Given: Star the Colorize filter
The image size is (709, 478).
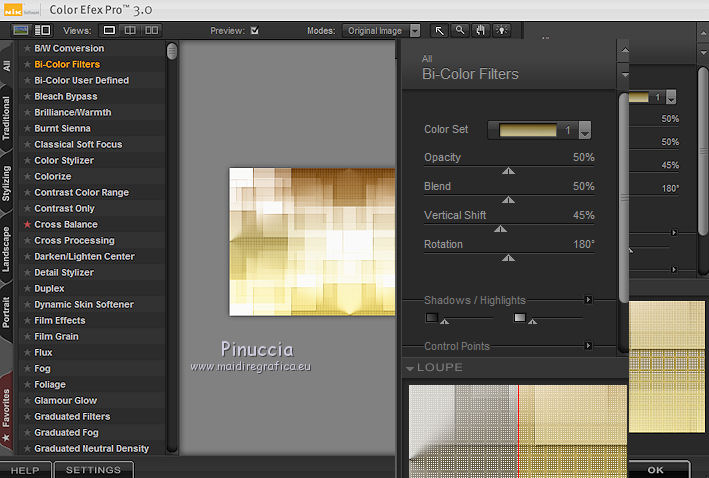Looking at the screenshot, I should (x=28, y=176).
